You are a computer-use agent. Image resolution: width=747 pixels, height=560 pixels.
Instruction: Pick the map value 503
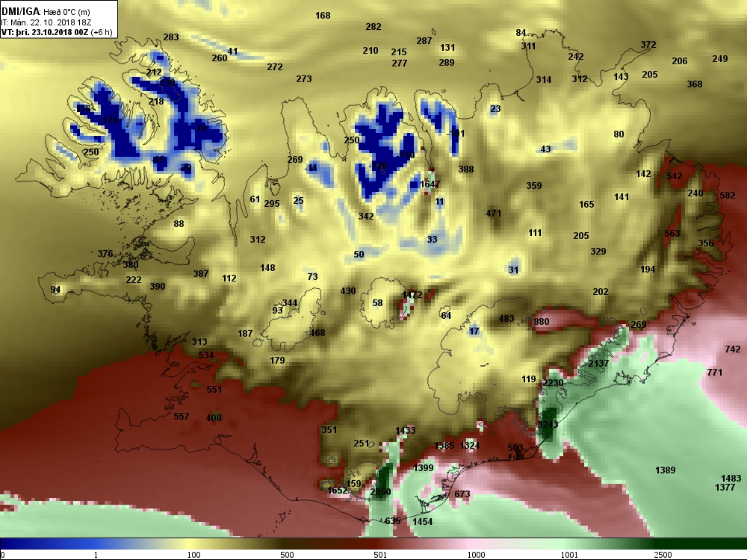(x=515, y=448)
